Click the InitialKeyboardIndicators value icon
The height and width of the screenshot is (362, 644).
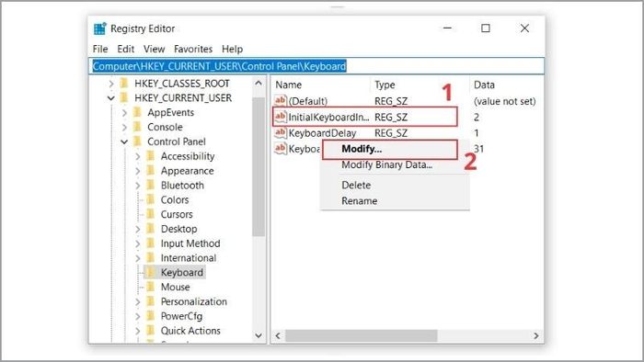click(x=280, y=117)
